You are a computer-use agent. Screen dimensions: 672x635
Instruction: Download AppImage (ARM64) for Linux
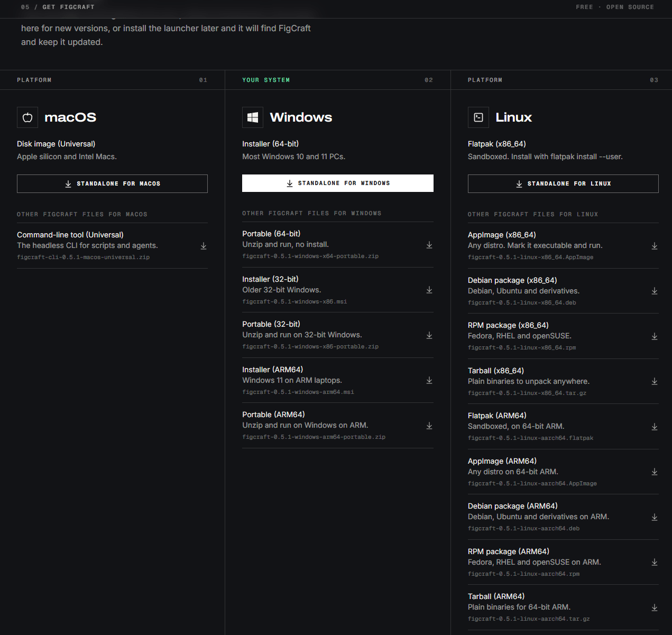click(655, 472)
